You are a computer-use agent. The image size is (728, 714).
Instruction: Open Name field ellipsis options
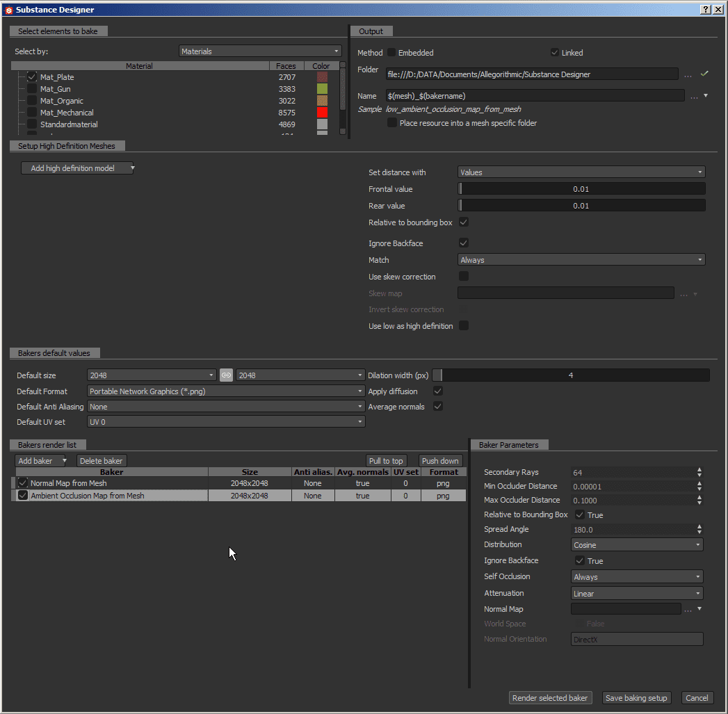(x=694, y=97)
